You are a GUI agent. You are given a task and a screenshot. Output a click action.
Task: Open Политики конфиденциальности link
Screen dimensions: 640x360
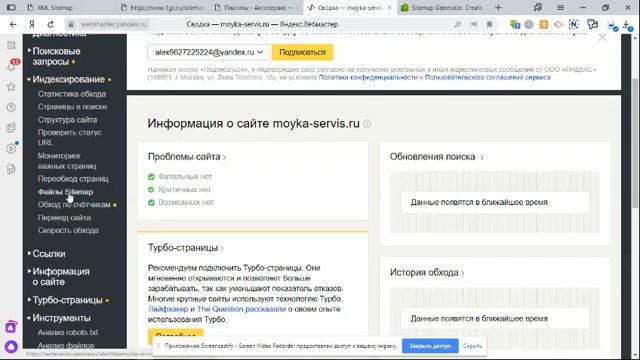click(x=368, y=77)
